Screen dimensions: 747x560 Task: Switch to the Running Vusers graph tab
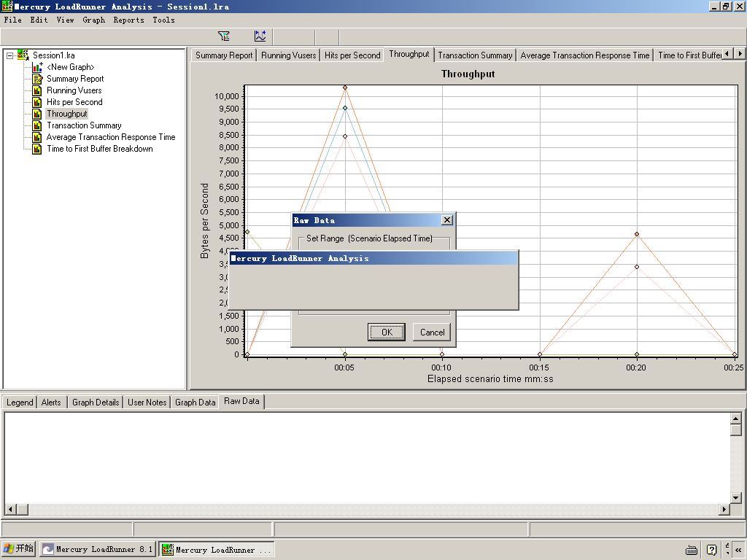tap(289, 55)
